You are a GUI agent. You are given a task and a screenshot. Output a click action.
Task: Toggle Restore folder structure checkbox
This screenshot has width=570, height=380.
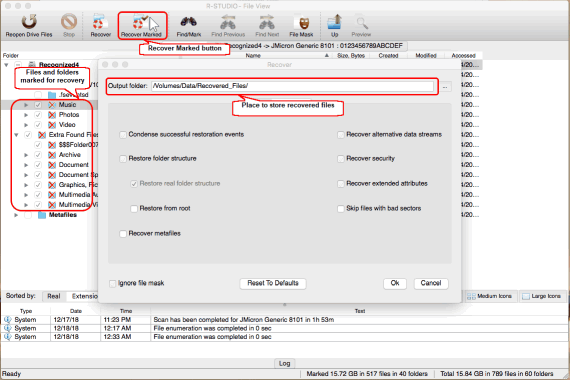click(x=123, y=159)
